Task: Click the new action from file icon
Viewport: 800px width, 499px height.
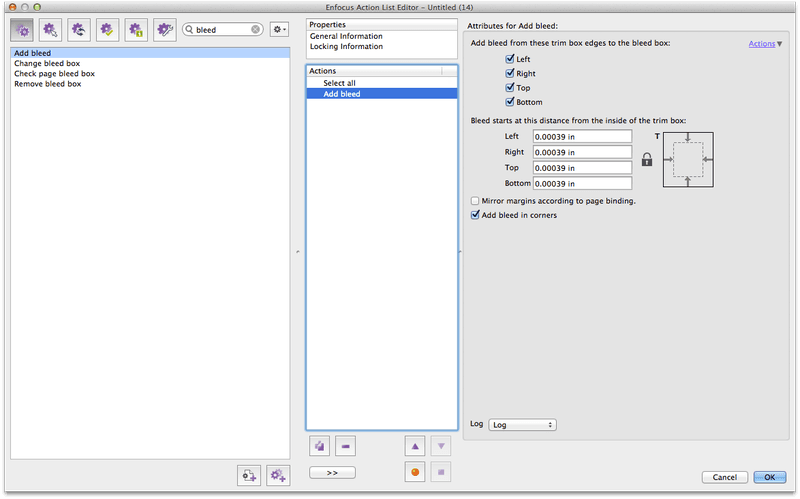Action: (249, 476)
